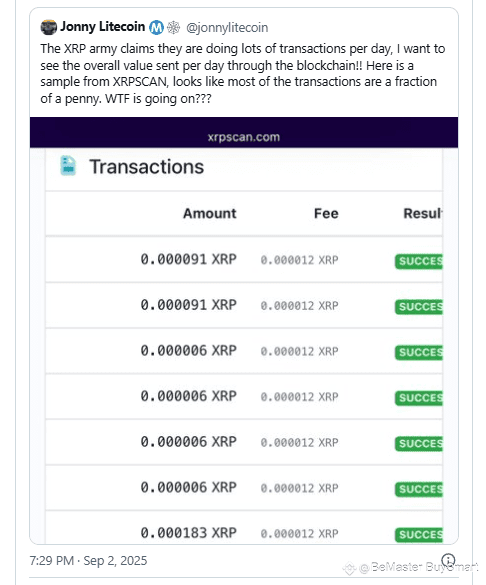This screenshot has height=585, width=486.
Task: Click the Transactions heading text
Action: coord(147,167)
